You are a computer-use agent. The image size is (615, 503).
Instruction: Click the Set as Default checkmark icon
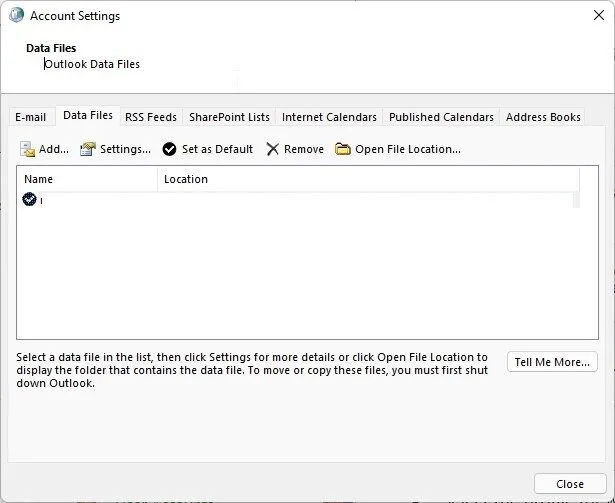pos(169,149)
